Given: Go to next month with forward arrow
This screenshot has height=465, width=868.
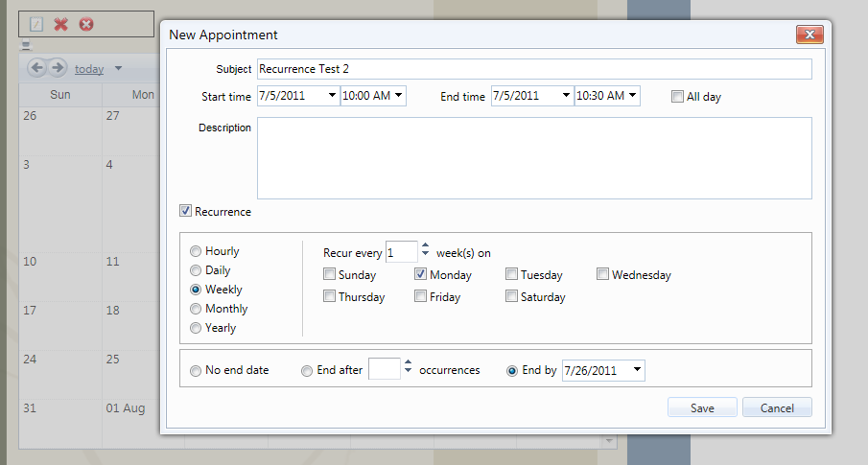Looking at the screenshot, I should pos(58,68).
